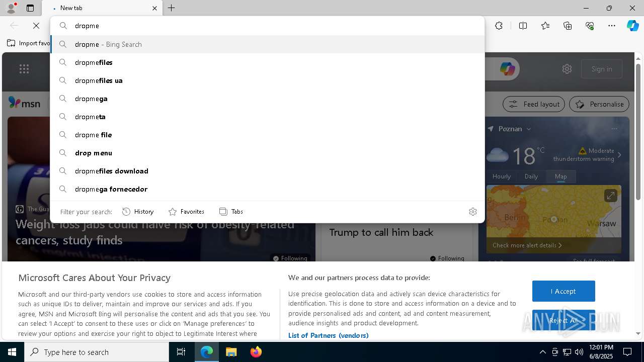Switch to the Daily weather tab
The width and height of the screenshot is (644, 362).
pyautogui.click(x=531, y=176)
